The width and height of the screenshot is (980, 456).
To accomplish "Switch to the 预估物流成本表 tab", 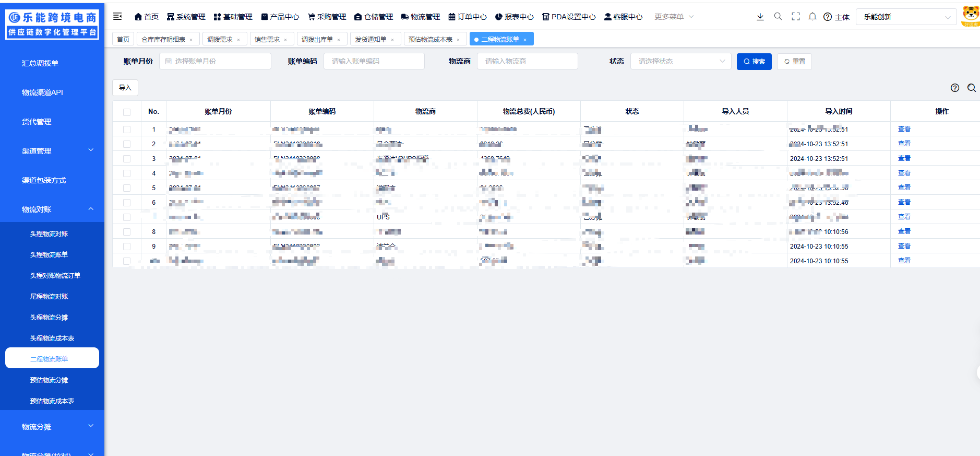I will point(430,39).
